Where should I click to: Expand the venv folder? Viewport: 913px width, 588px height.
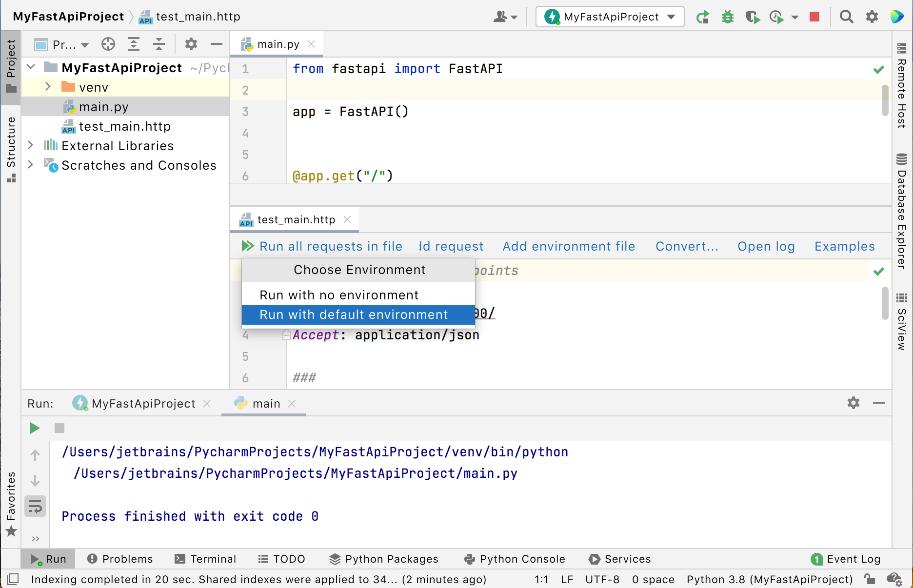coord(47,86)
